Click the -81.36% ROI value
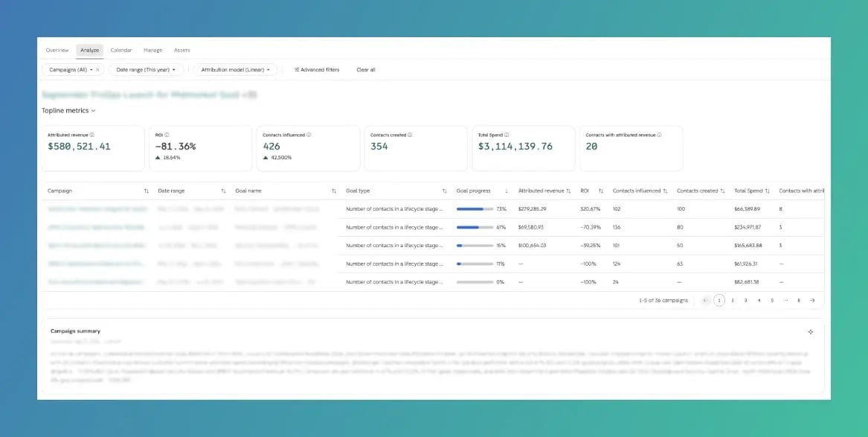Viewport: 868px width, 437px height. pos(176,147)
